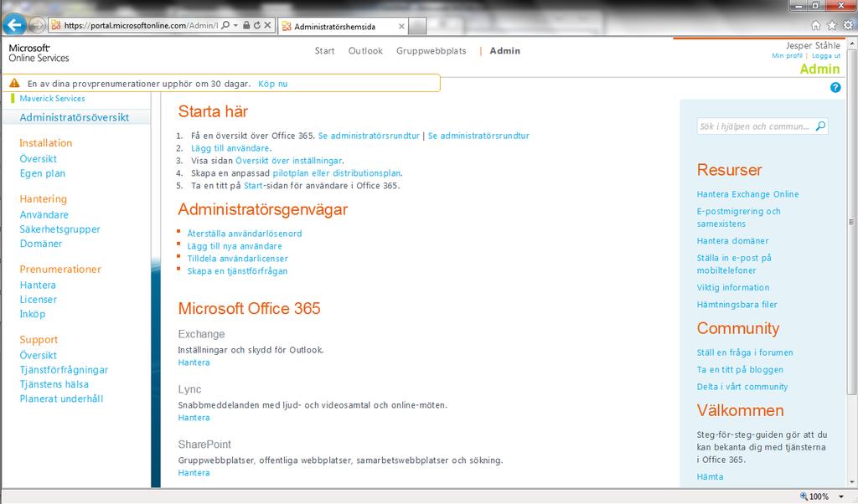The image size is (858, 504).
Task: Open Outlook from the top navigation
Action: pyautogui.click(x=365, y=51)
